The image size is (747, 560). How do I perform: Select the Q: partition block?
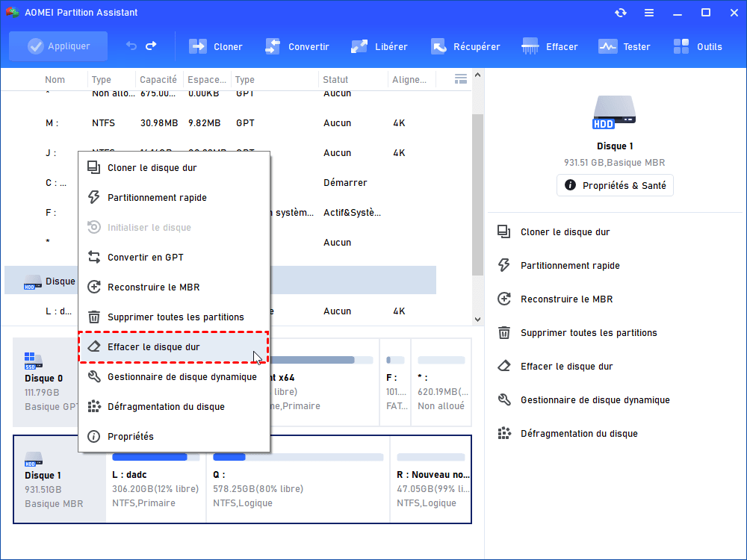pyautogui.click(x=298, y=479)
